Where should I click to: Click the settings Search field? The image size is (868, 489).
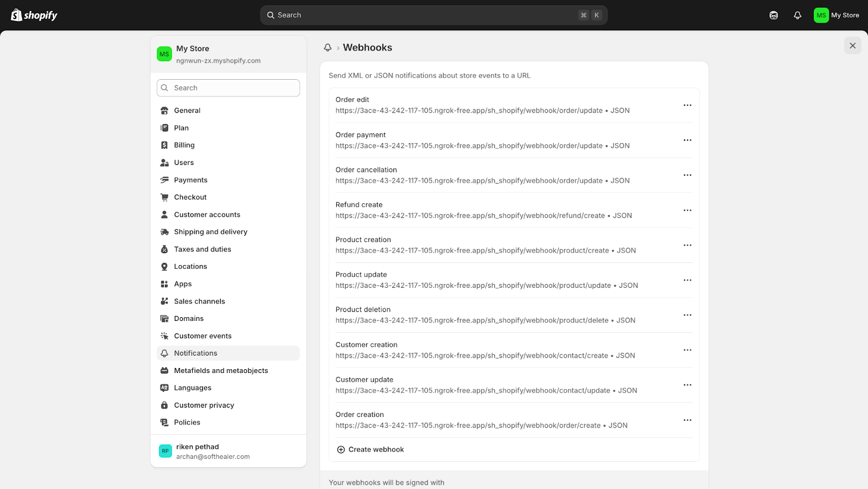(228, 88)
